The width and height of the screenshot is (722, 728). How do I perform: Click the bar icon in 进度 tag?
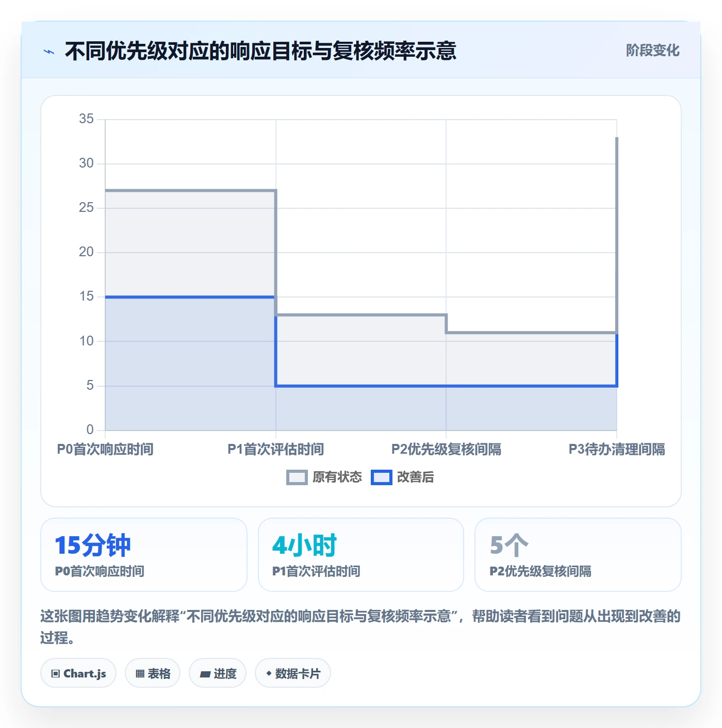tap(205, 674)
